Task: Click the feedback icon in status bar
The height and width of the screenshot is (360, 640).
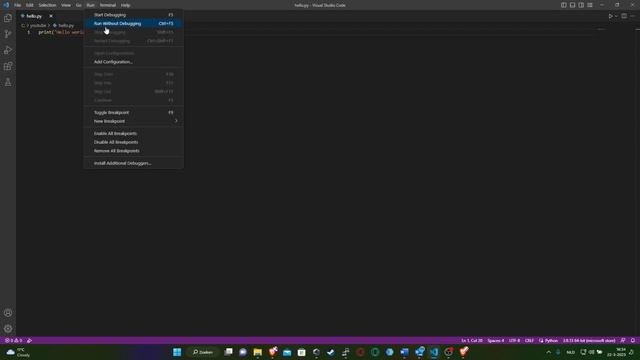Action: (623, 340)
